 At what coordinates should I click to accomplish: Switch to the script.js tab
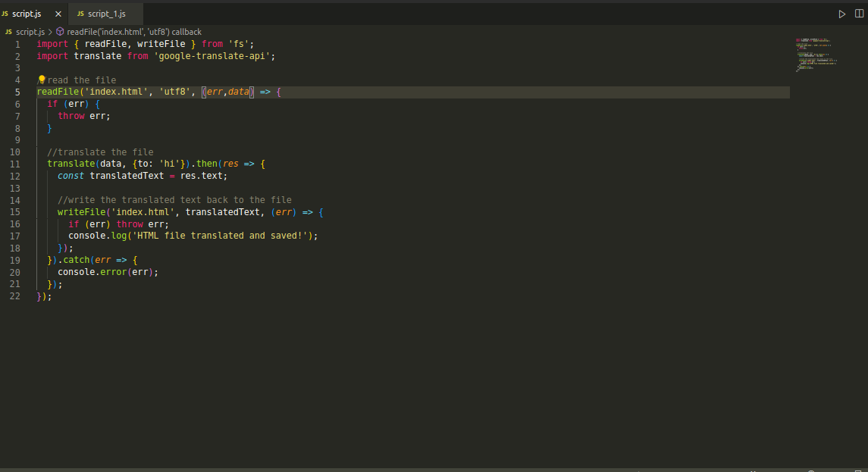click(27, 13)
